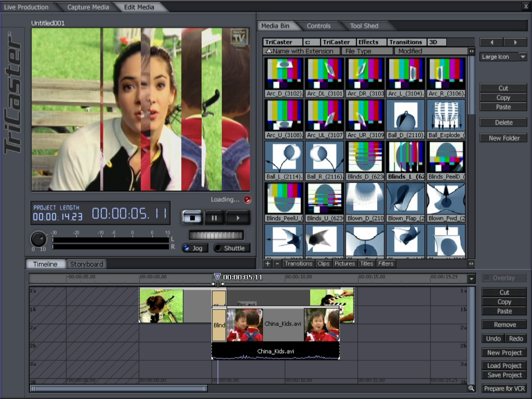532x399 pixels.
Task: Pause the preview playback
Action: 214,218
